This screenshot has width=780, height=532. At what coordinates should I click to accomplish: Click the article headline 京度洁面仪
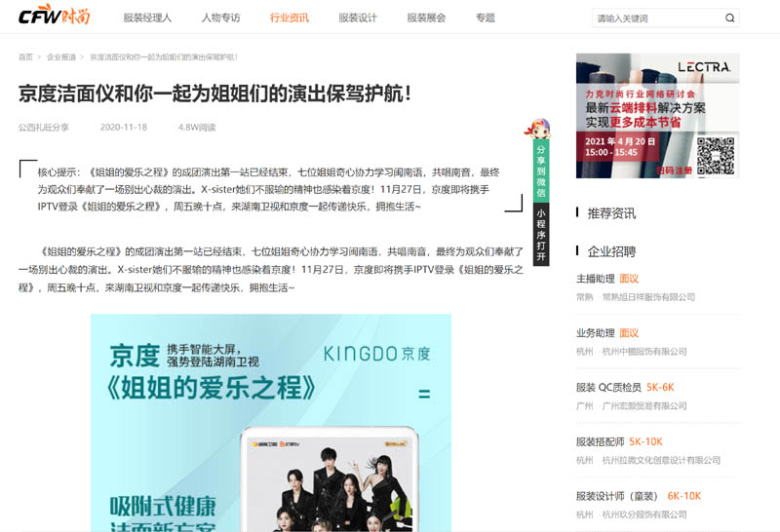(214, 94)
